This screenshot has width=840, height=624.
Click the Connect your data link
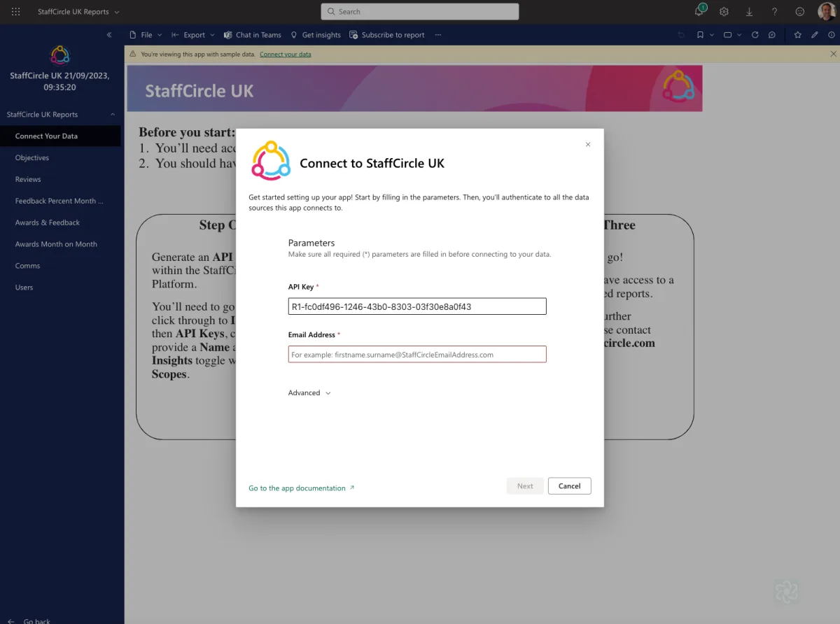pyautogui.click(x=286, y=54)
